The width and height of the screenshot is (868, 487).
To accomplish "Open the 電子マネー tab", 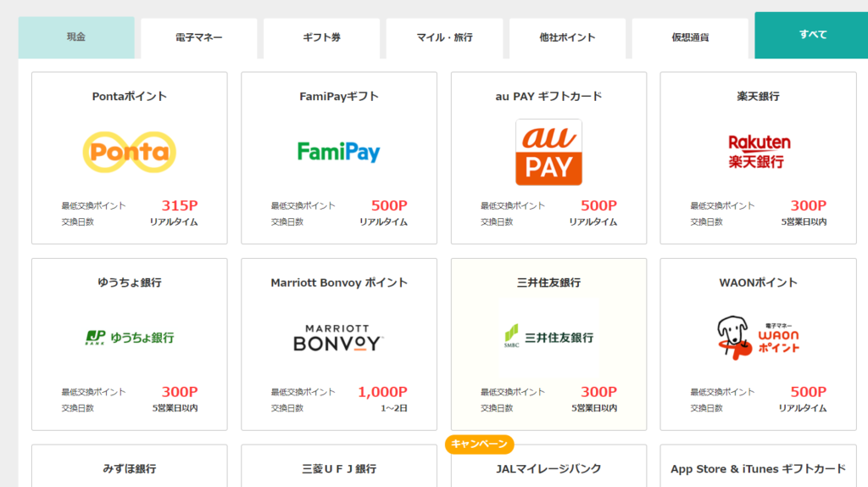I will point(198,38).
